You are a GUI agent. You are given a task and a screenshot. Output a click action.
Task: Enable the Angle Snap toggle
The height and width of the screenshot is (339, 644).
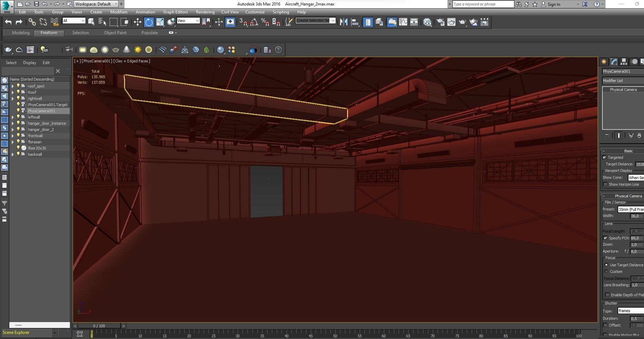[x=254, y=22]
